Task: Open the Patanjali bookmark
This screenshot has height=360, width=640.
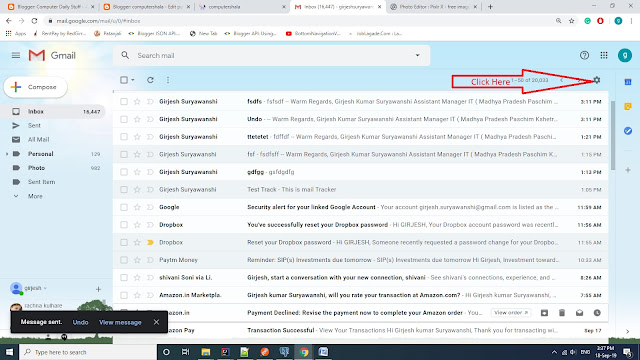Action: coord(107,33)
